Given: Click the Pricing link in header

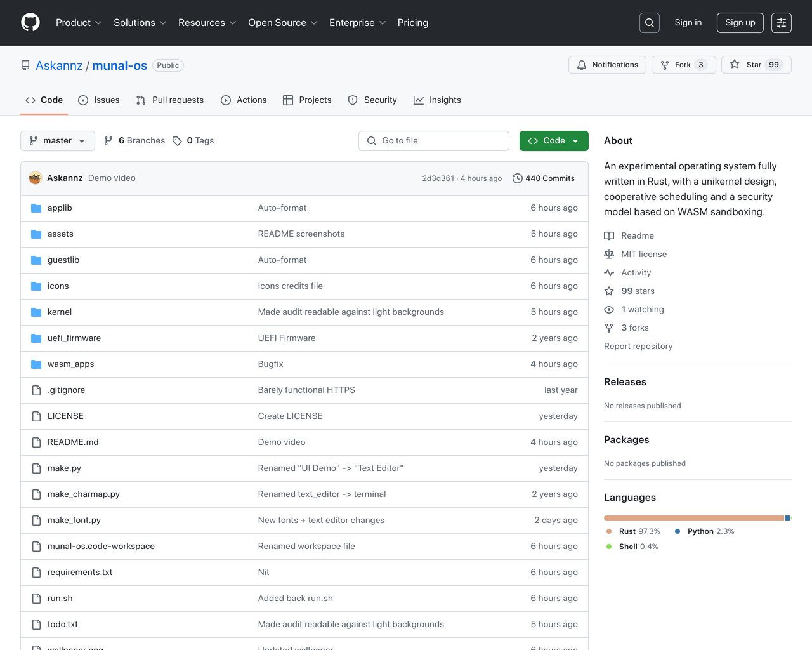Looking at the screenshot, I should pyautogui.click(x=413, y=23).
